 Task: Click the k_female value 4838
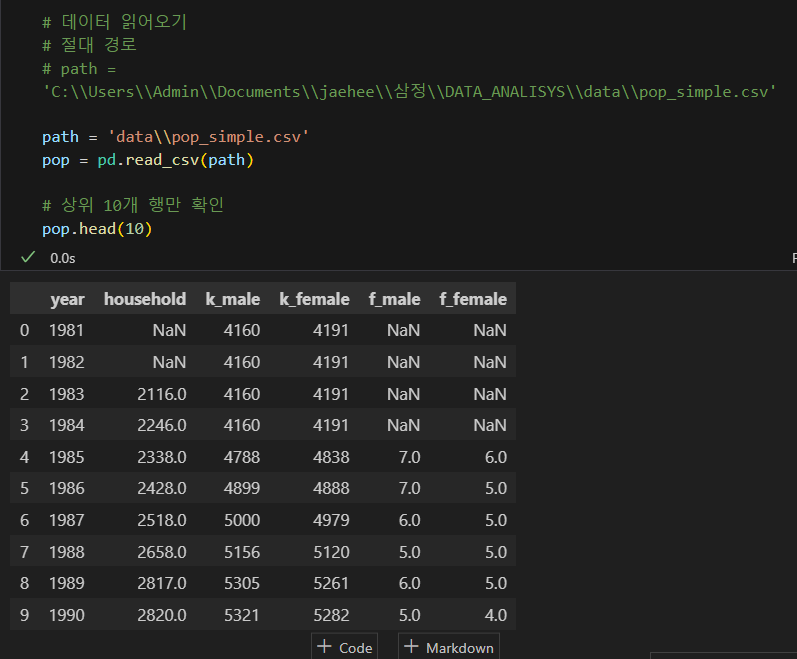tap(331, 457)
